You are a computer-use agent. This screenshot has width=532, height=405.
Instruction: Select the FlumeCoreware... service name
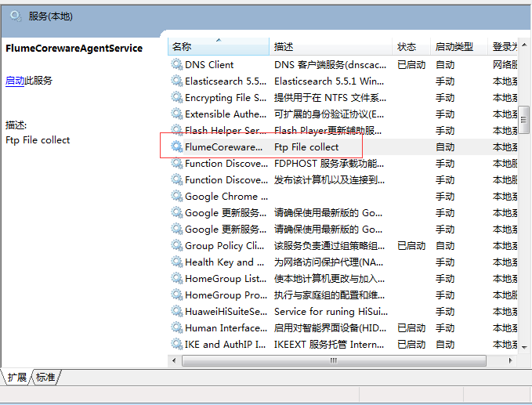coord(223,146)
